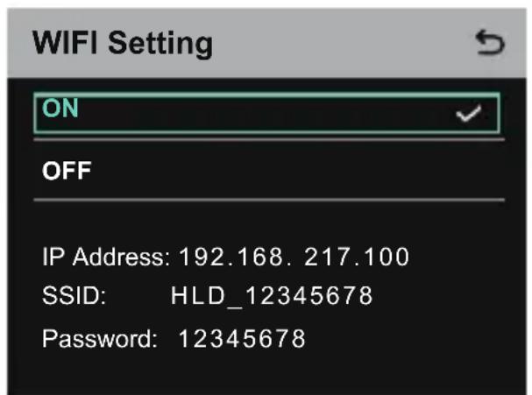
Task: Click the SSID label
Action: click(74, 295)
